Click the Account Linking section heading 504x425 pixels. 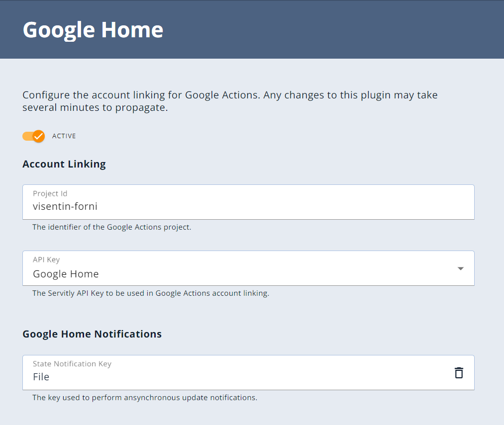64,164
